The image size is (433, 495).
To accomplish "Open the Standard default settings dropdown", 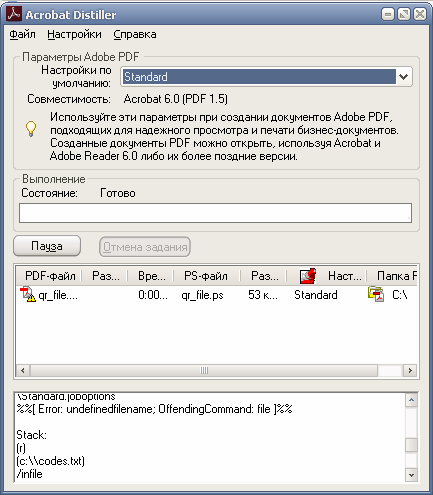I will click(x=266, y=77).
